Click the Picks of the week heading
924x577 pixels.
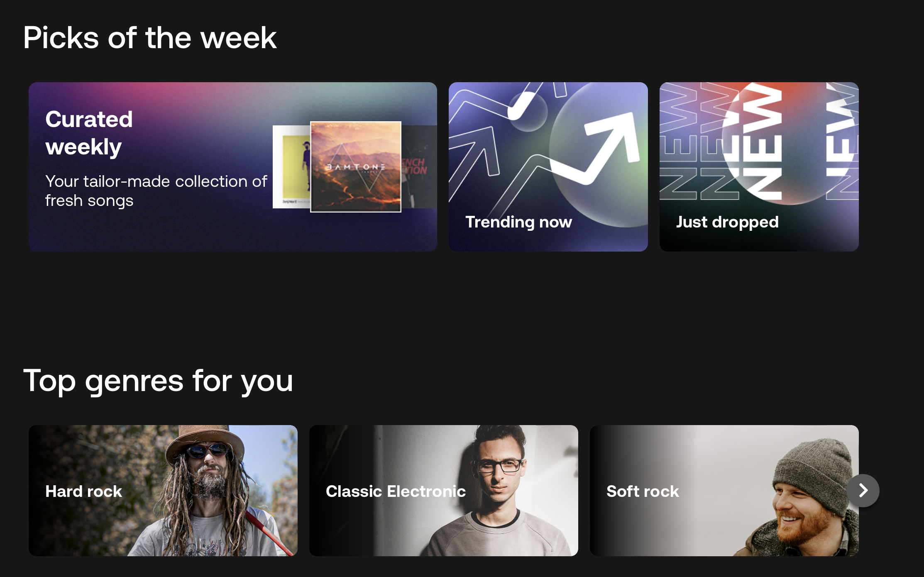click(150, 38)
